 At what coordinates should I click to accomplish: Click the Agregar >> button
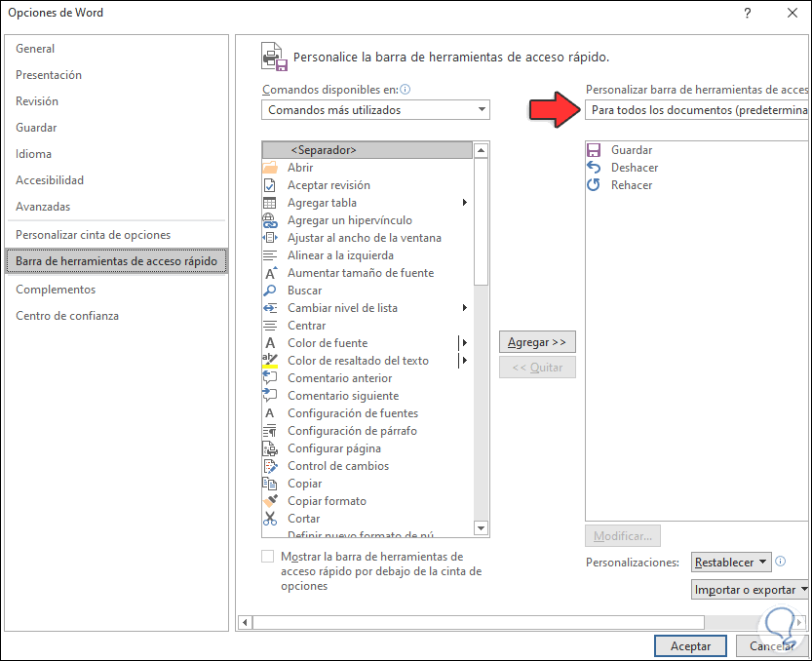click(537, 342)
